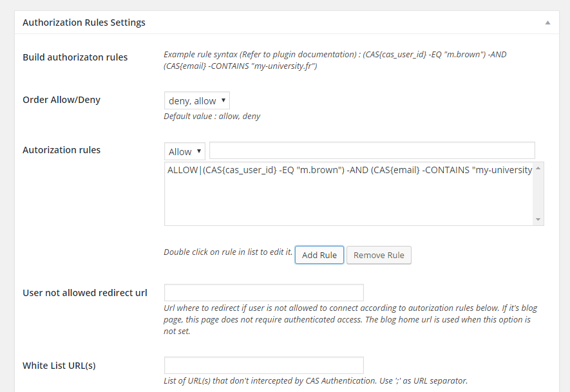Select "deny, allow" in the order dropdown
Image resolution: width=570 pixels, height=392 pixels.
coord(196,100)
